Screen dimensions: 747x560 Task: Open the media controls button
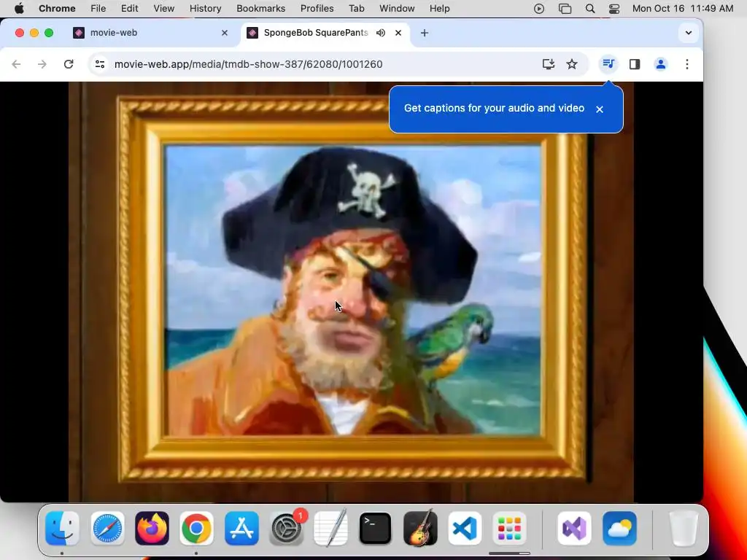coord(608,64)
